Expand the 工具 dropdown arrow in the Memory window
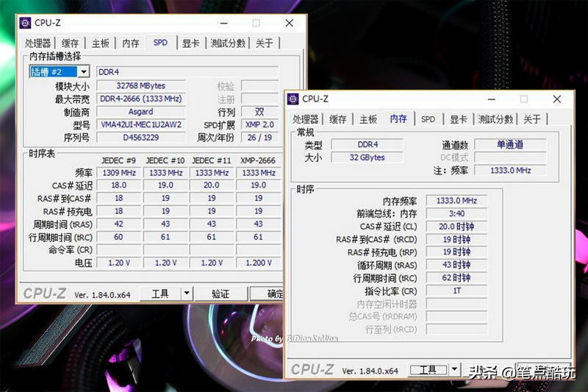Screen dimensions: 588x392 454,370
